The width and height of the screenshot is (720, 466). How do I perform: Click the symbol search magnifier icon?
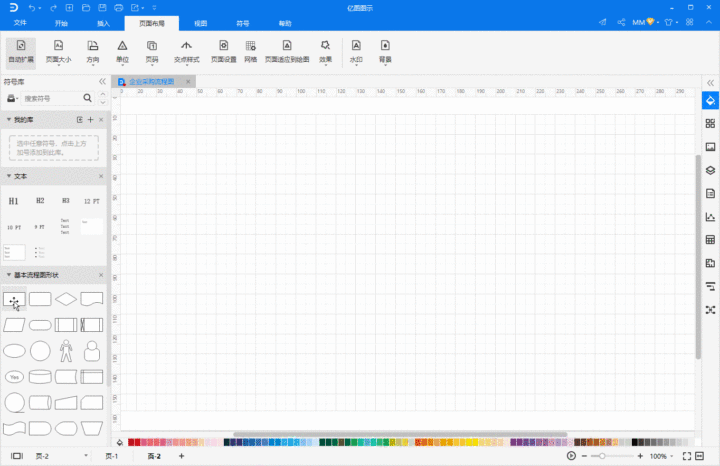(87, 98)
